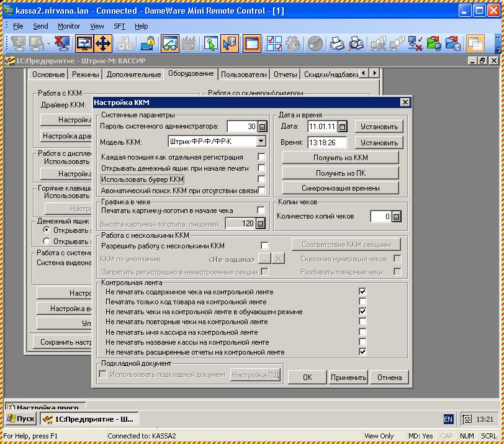Click the monitor with red X and checkmark icon

tap(415, 43)
